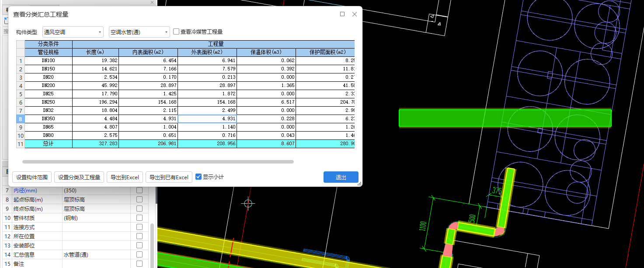644x268 pixels.
Task: Click length value 196.294 for DN250
Action: point(95,102)
